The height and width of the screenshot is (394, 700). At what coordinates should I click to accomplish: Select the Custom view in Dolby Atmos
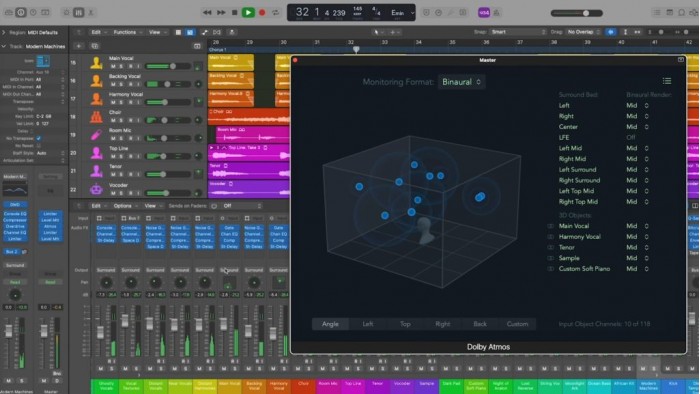[x=517, y=324]
